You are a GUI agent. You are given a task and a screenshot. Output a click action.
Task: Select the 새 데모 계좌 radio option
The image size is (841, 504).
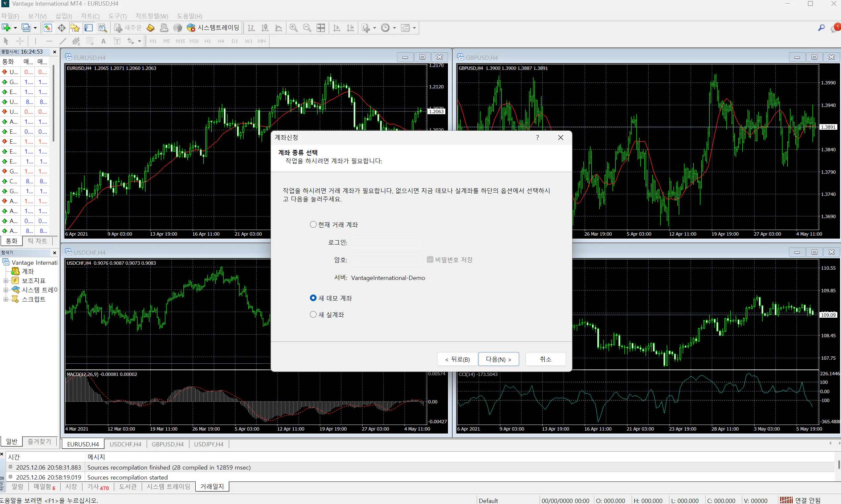313,298
